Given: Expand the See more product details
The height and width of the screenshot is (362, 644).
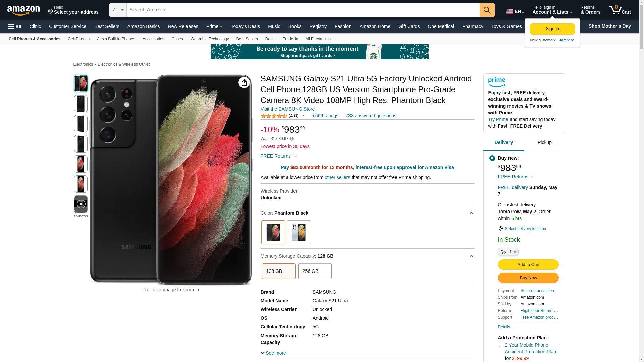Looking at the screenshot, I should point(273,353).
